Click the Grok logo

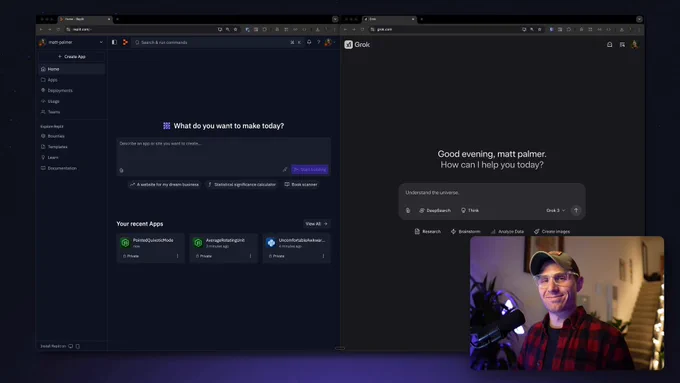357,44
